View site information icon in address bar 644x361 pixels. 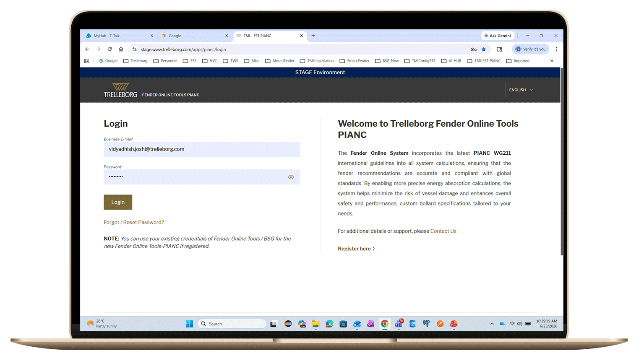134,49
